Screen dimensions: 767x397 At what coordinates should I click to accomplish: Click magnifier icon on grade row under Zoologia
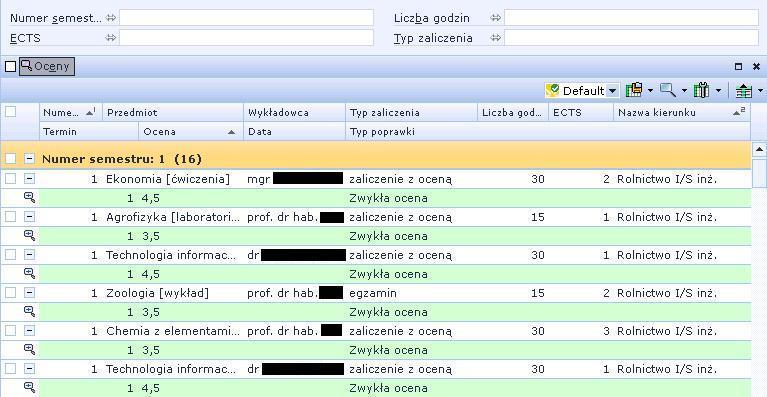point(30,312)
